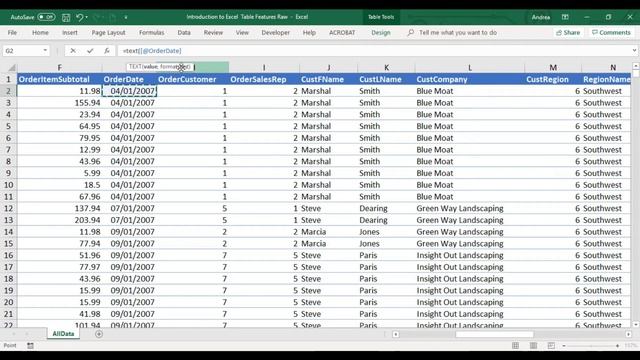Switch to the Home tab
This screenshot has height=360, width=640.
pos(40,32)
